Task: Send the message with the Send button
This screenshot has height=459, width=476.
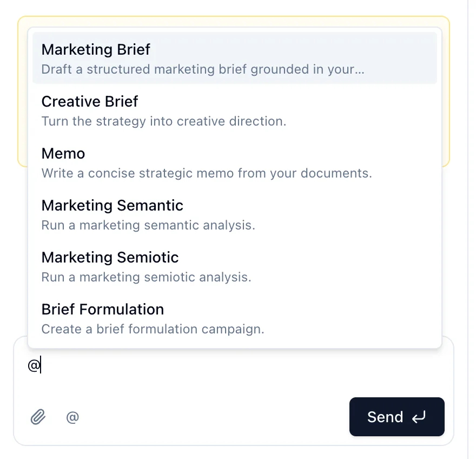Action: click(397, 417)
